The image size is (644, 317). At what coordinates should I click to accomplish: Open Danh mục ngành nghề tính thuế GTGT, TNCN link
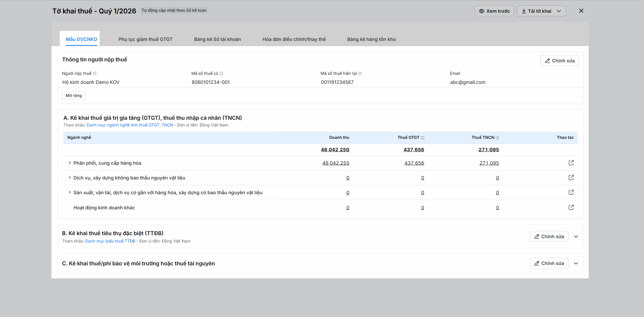(130, 125)
